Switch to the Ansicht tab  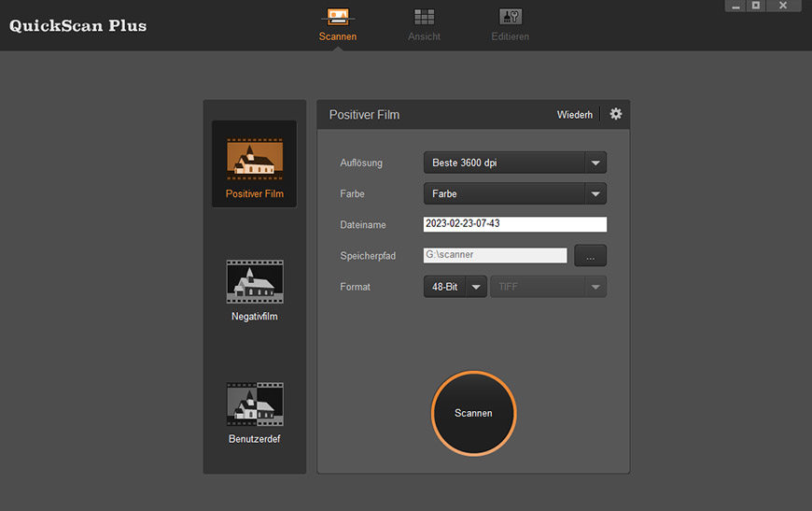[x=424, y=25]
